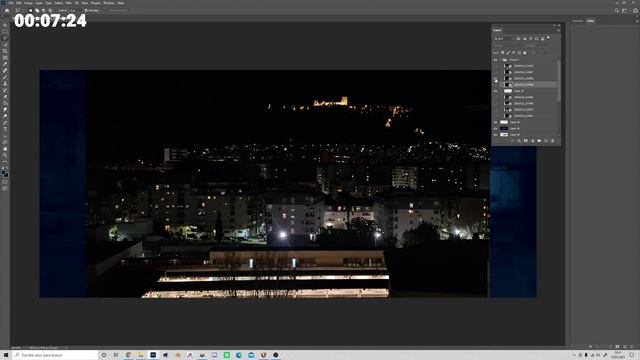Click the Windows taskbar search box
Viewport: 640px width, 360px height.
55,355
